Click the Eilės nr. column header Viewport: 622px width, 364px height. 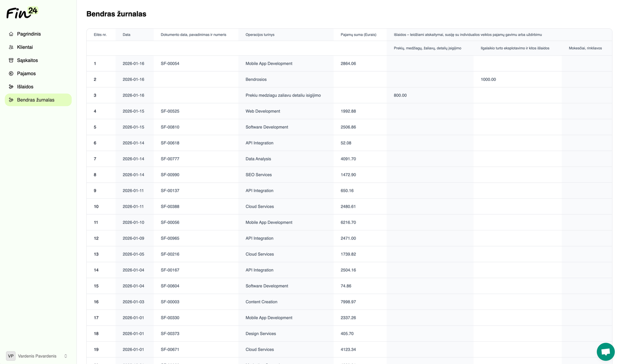pos(100,35)
